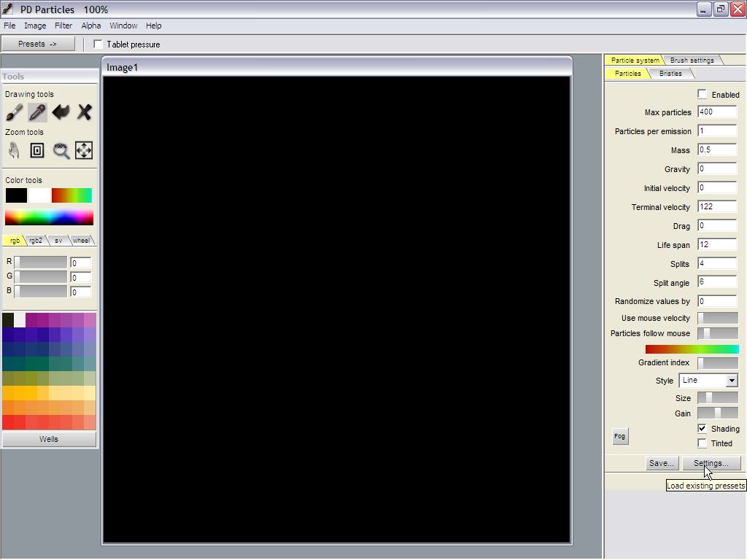Select the hand pan tool
The image size is (747, 560).
pos(14,150)
